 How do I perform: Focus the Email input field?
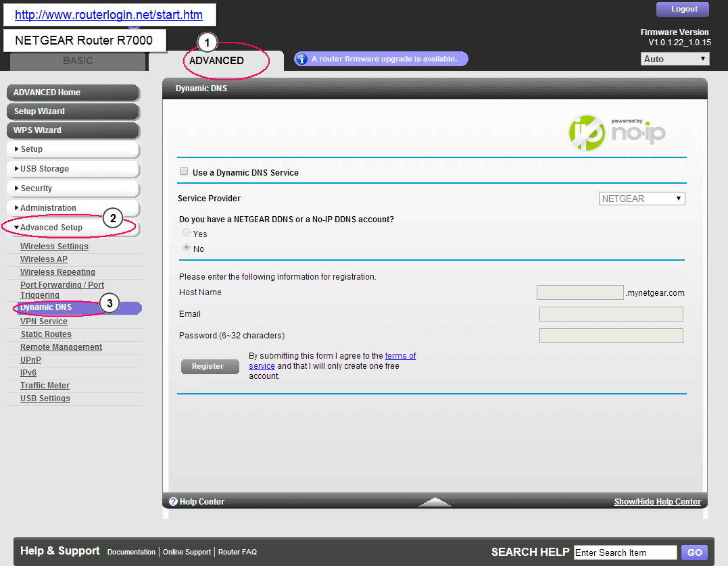611,314
